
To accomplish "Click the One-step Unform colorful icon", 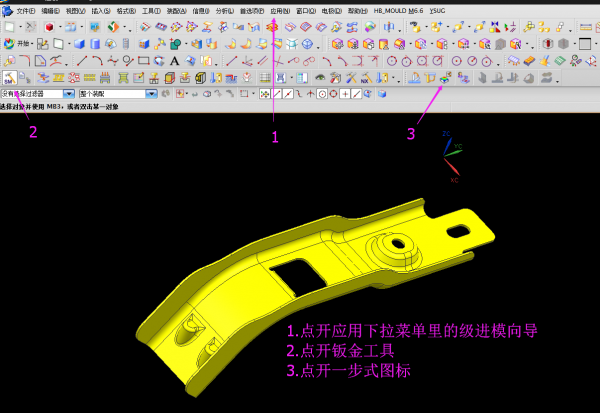I will (x=445, y=78).
